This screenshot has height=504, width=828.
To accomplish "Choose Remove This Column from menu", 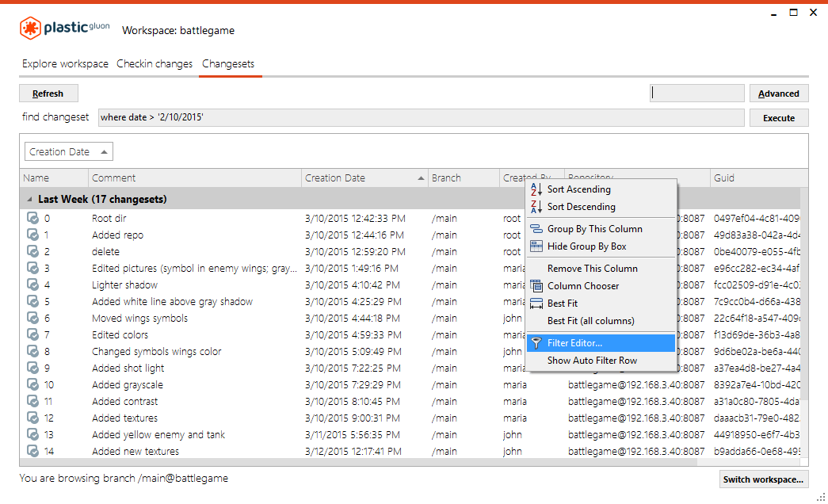I will (601, 269).
